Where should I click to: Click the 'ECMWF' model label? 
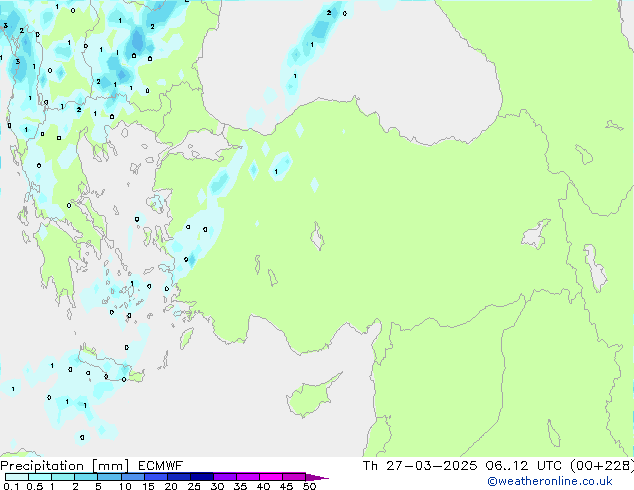161,466
